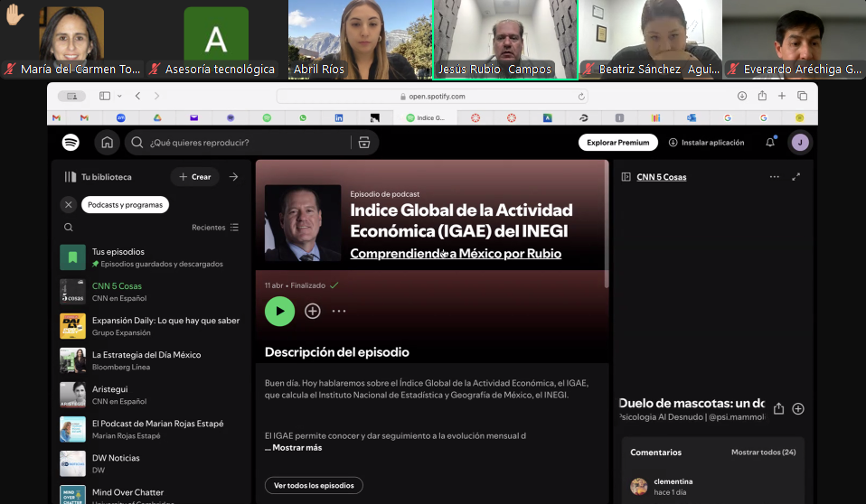Image resolution: width=866 pixels, height=504 pixels.
Task: Open El Podcast de Marian Rojas Estapé
Action: tap(151, 429)
